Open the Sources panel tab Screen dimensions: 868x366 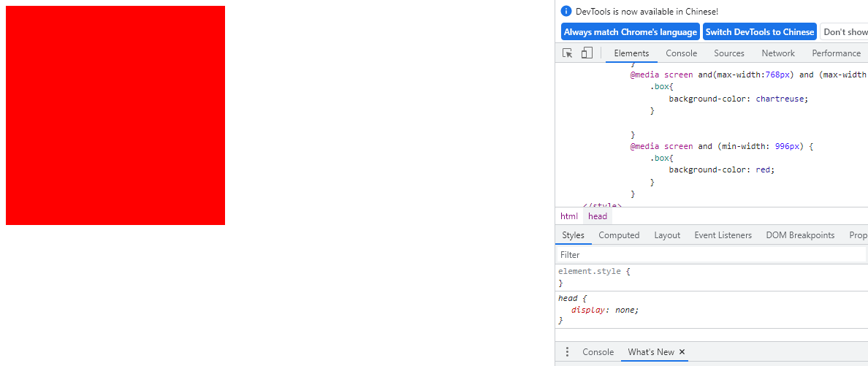point(729,53)
